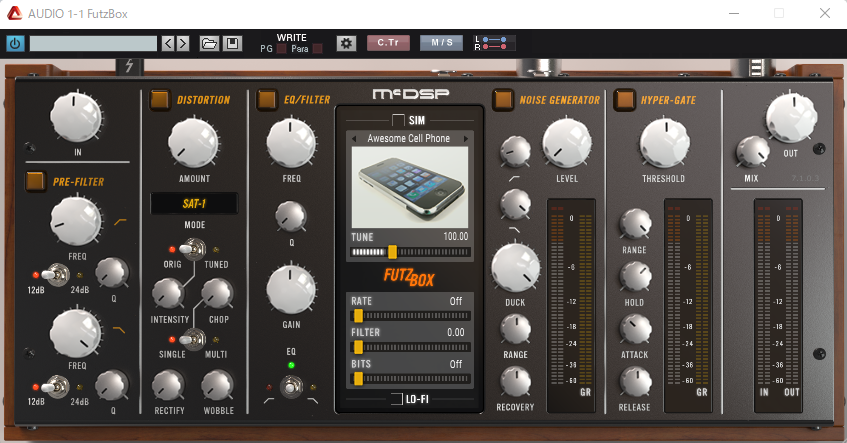Click the EQ filter Q knob
Viewport: 847px width, 443px height.
291,216
